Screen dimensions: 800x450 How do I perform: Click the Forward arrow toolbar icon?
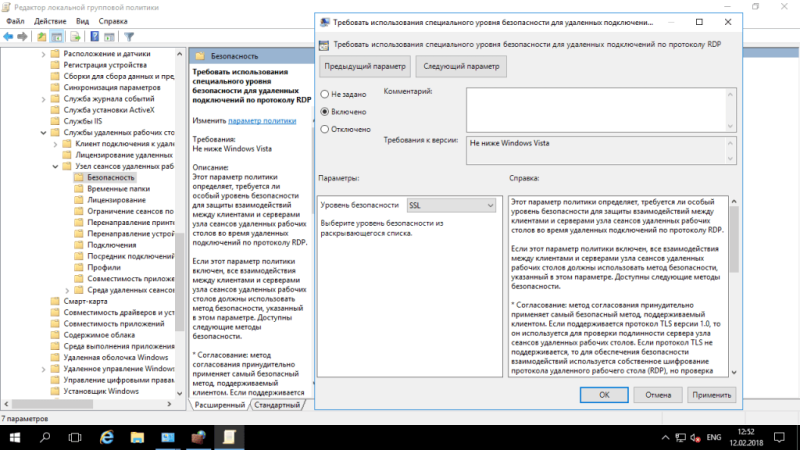pos(22,37)
